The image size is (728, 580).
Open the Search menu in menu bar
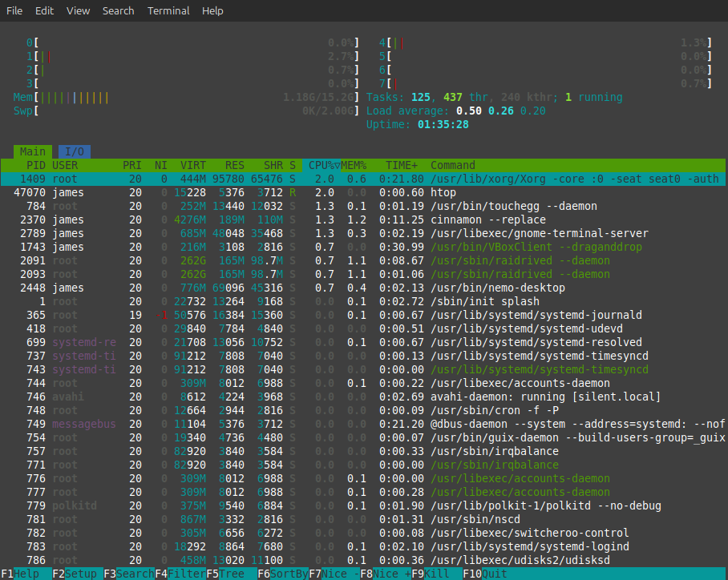coord(118,10)
